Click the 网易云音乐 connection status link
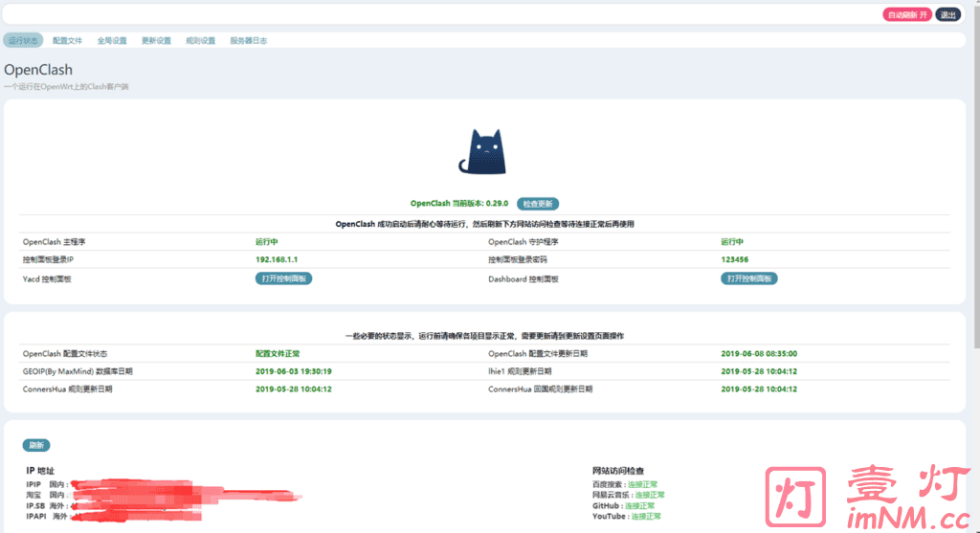The image size is (980, 533). 649,495
